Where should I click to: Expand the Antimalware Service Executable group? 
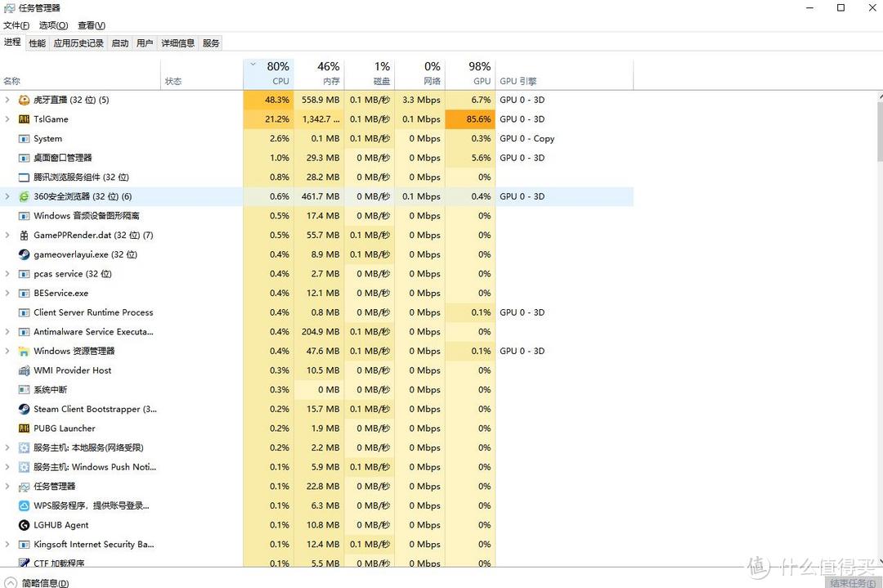tap(7, 332)
